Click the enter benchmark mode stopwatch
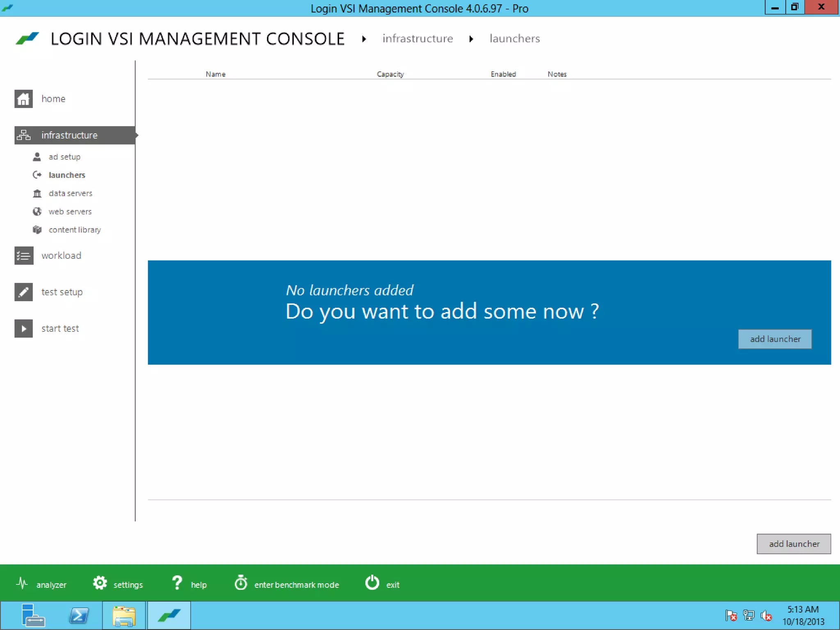 pos(241,583)
